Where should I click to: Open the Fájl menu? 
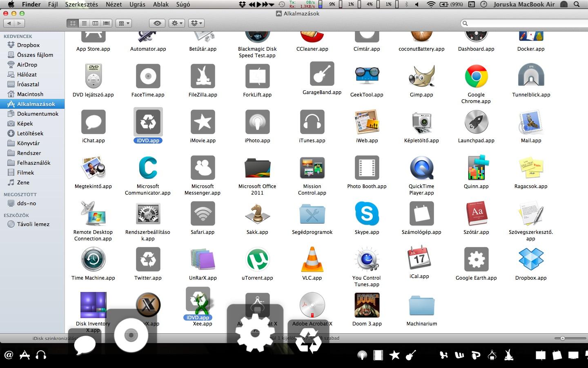tap(53, 4)
